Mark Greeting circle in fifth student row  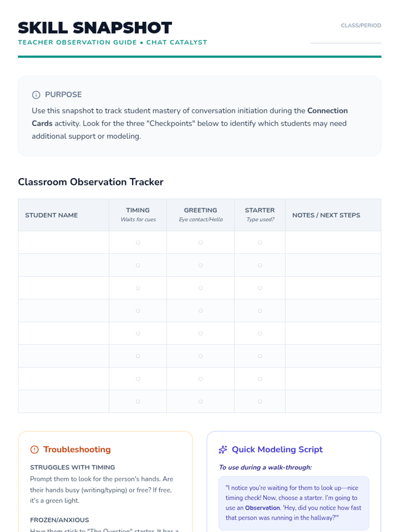tap(200, 333)
